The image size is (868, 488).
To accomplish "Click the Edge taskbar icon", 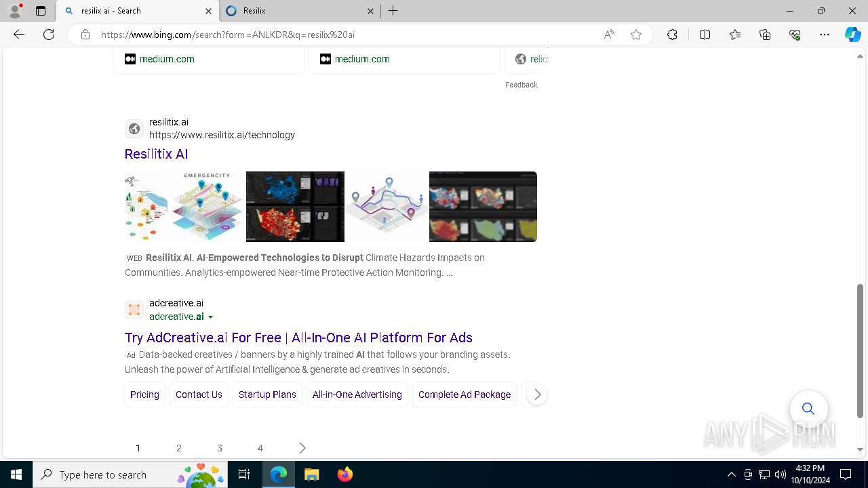I will coord(279,474).
